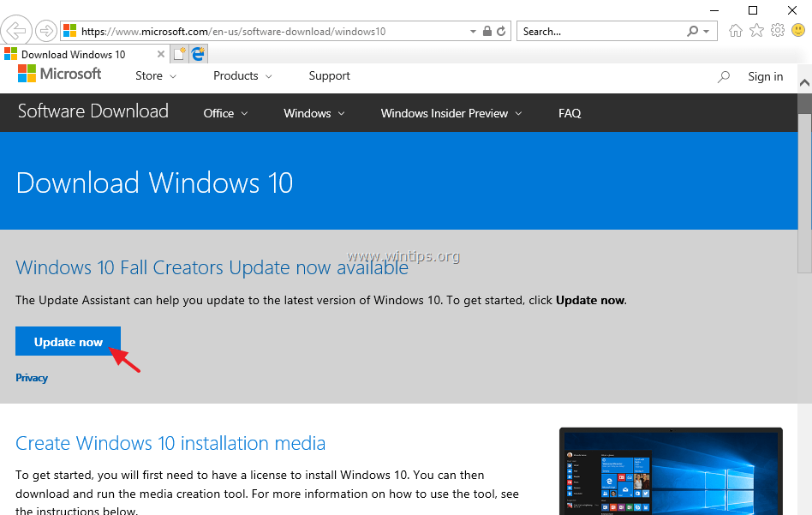The image size is (812, 515).
Task: Open the FAQ menu item
Action: [x=570, y=113]
